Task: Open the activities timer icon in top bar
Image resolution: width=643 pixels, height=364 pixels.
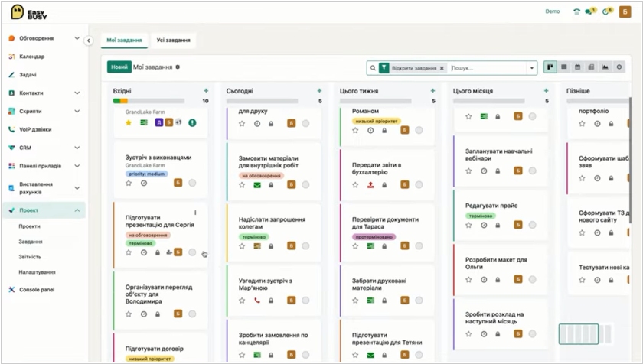Action: (606, 11)
